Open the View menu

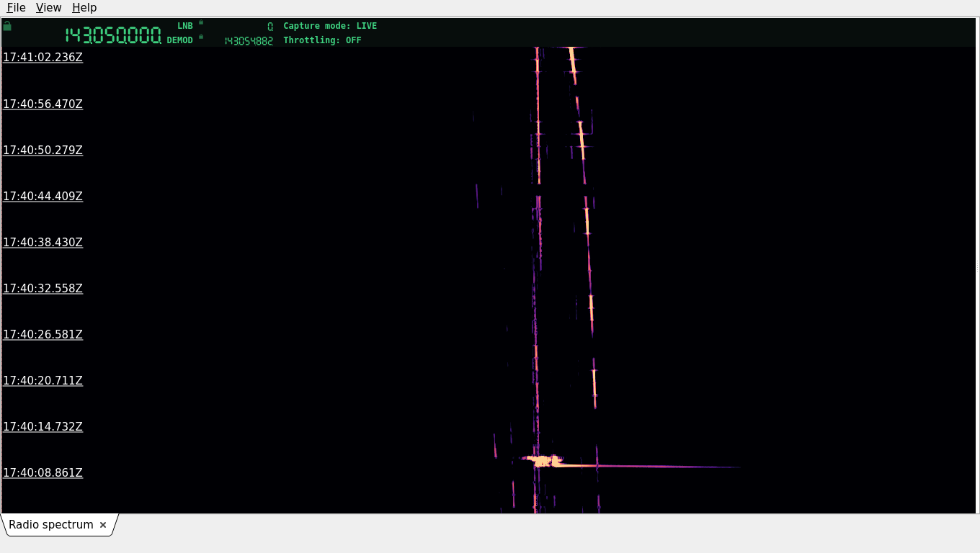click(x=48, y=7)
